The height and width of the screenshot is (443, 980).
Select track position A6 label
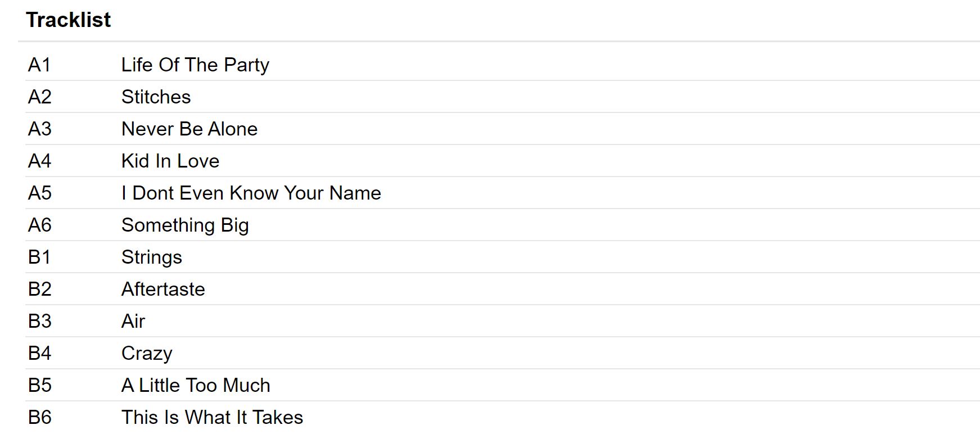point(39,225)
